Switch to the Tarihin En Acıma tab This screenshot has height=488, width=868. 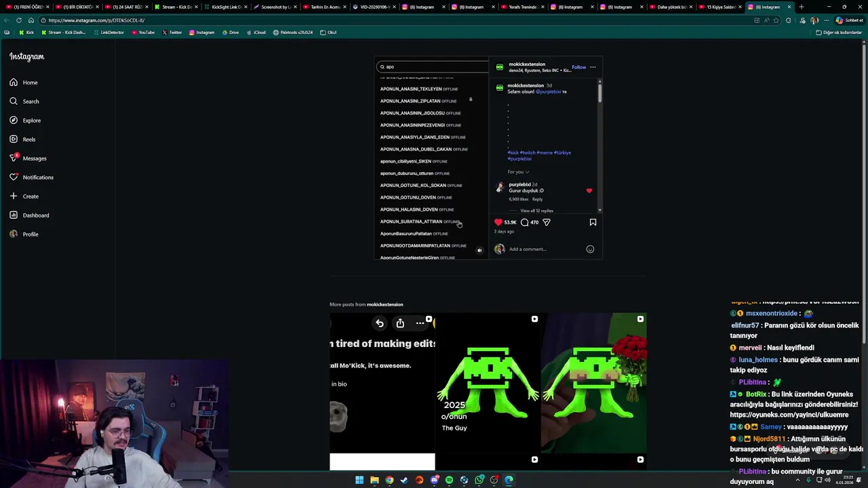click(x=325, y=7)
